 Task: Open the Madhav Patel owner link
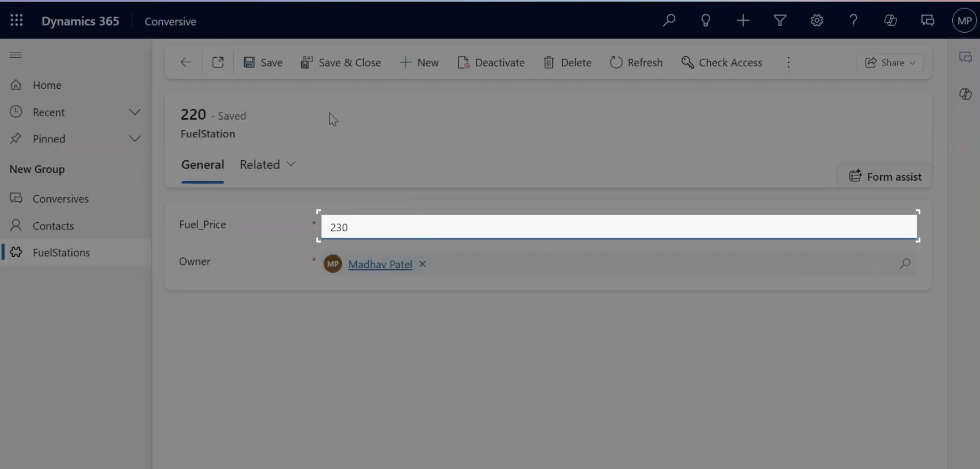pyautogui.click(x=380, y=264)
